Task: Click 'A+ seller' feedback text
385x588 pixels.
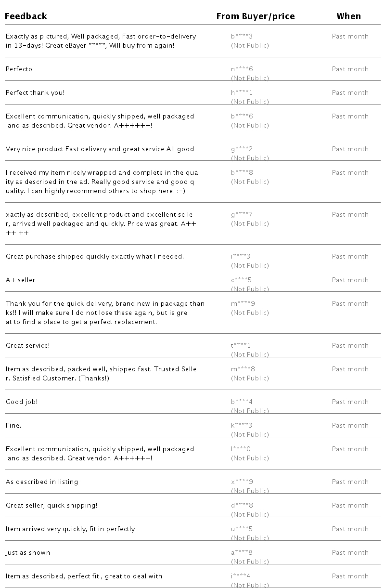Action: point(21,280)
